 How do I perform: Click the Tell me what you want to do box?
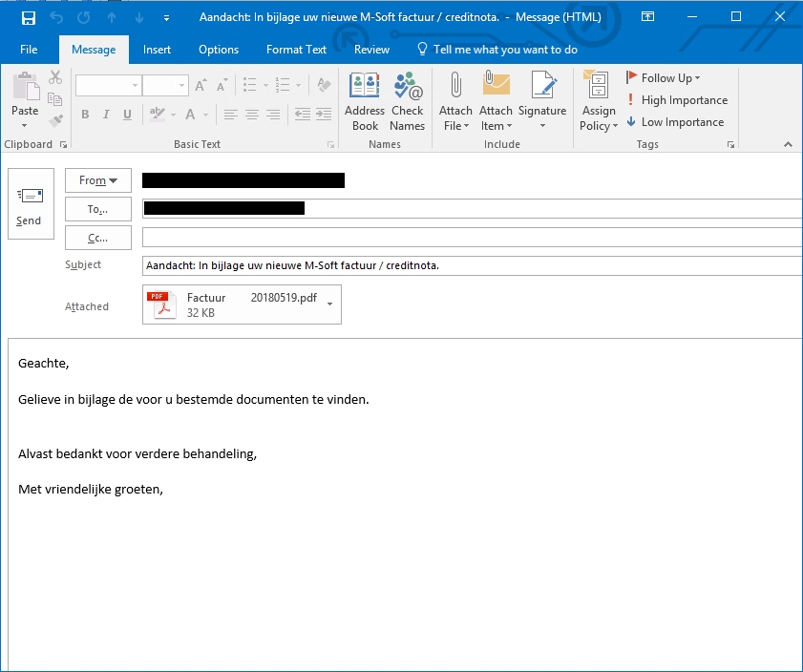(497, 50)
